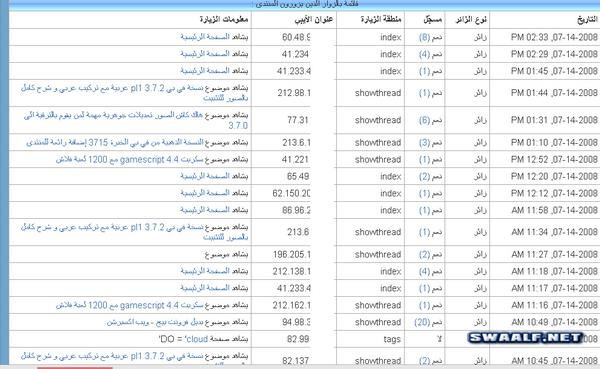This screenshot has width=600, height=369.
Task: Open the (4) count link in the 11:18 AM row
Action: tap(424, 271)
